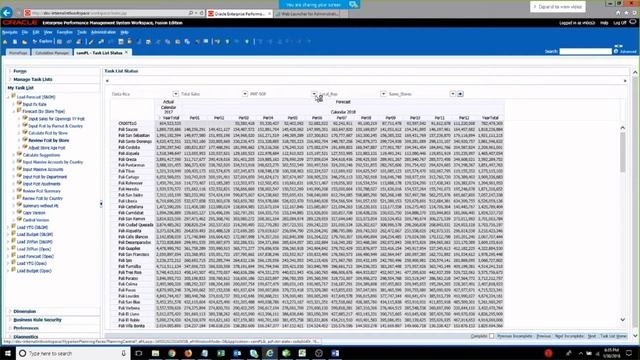The height and width of the screenshot is (360, 640).
Task: Click the Home toolbar icon
Action: (x=5, y=42)
